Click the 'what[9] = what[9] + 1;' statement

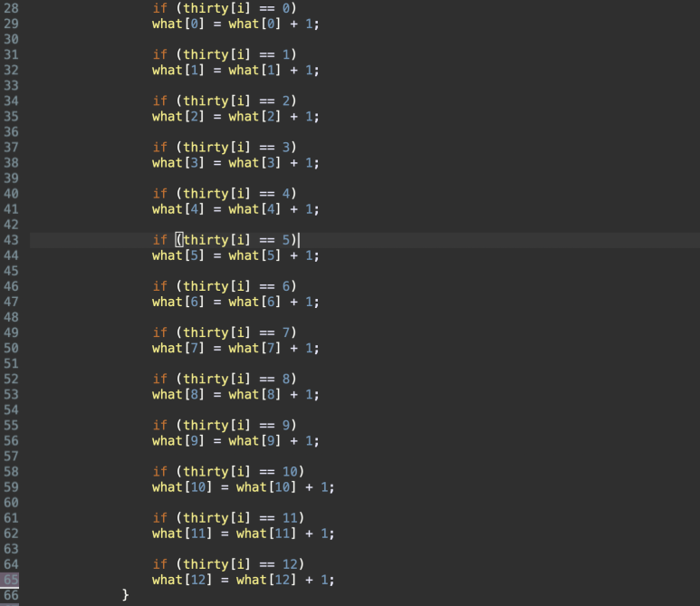coord(235,441)
